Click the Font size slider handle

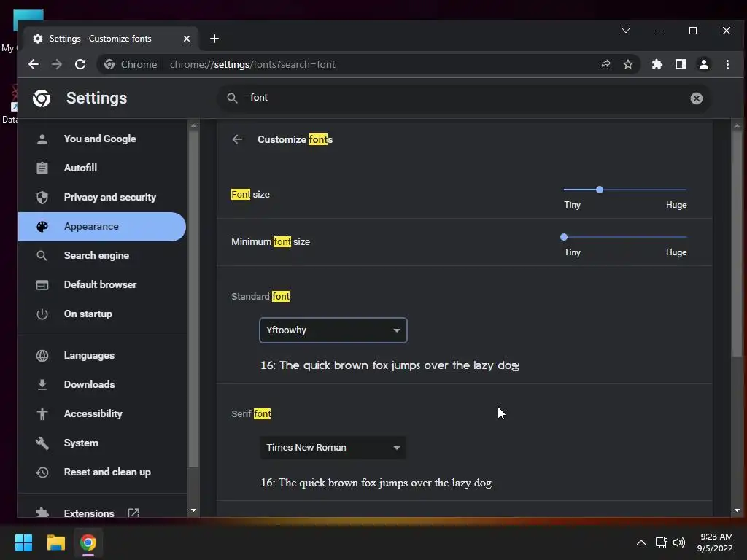click(x=600, y=190)
